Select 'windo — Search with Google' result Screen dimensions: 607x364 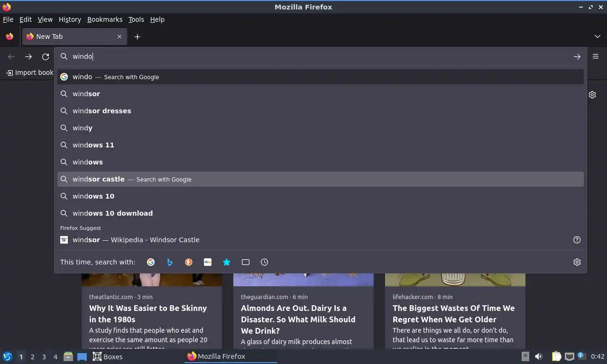click(x=321, y=77)
